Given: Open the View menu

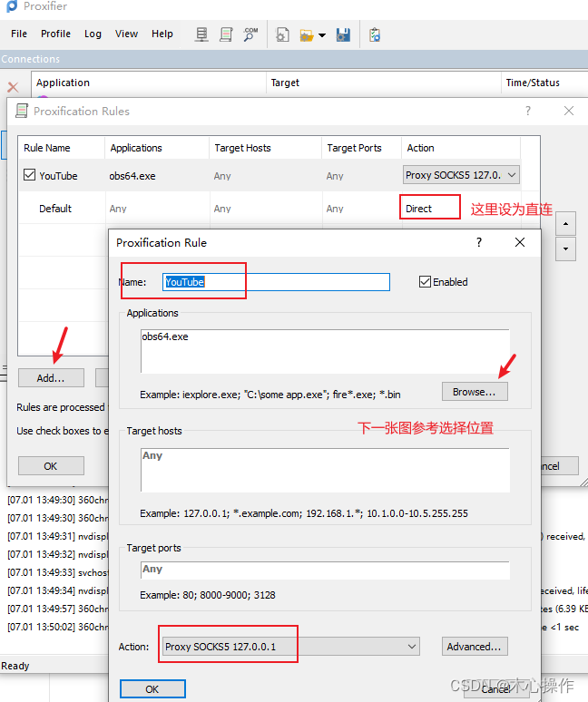Looking at the screenshot, I should 126,34.
